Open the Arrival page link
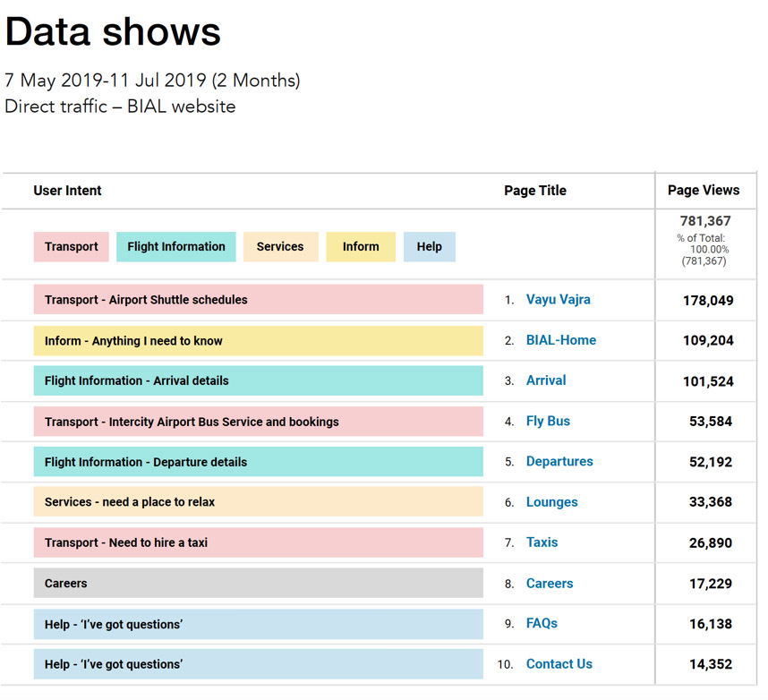The image size is (768, 700). [x=546, y=380]
